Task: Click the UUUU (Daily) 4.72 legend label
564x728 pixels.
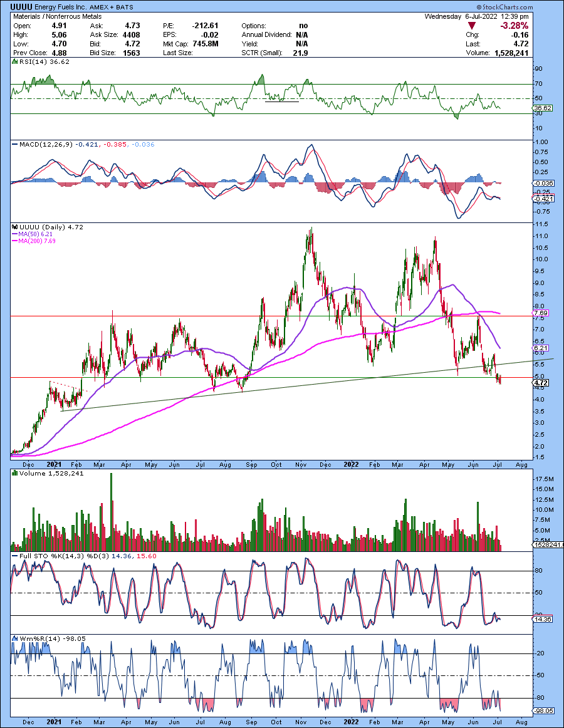Action: pyautogui.click(x=51, y=227)
